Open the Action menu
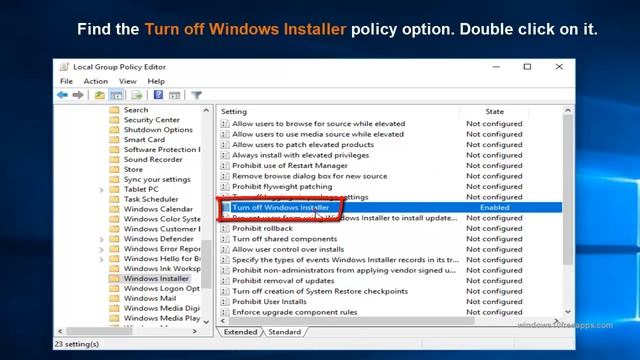The width and height of the screenshot is (640, 360). [96, 81]
